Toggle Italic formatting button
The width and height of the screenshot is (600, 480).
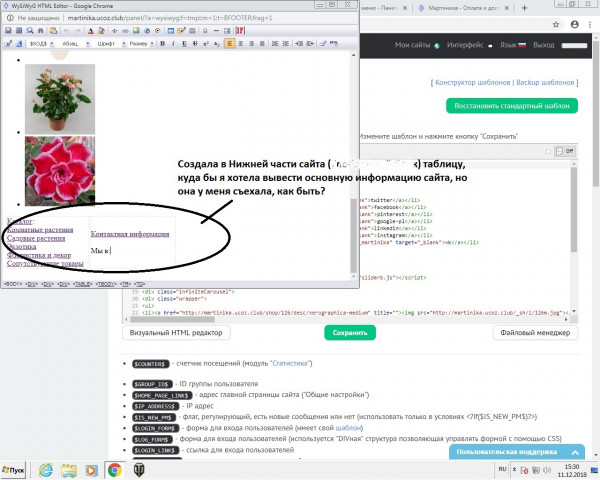pos(173,44)
